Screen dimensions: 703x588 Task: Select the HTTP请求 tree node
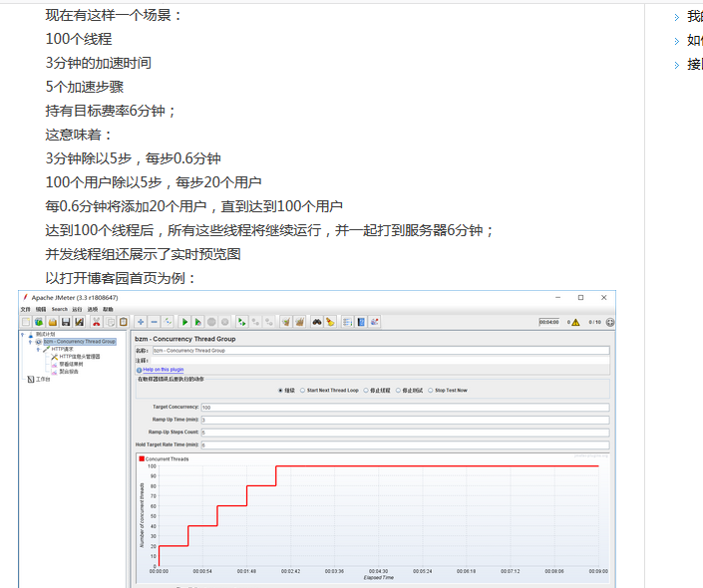pos(62,349)
